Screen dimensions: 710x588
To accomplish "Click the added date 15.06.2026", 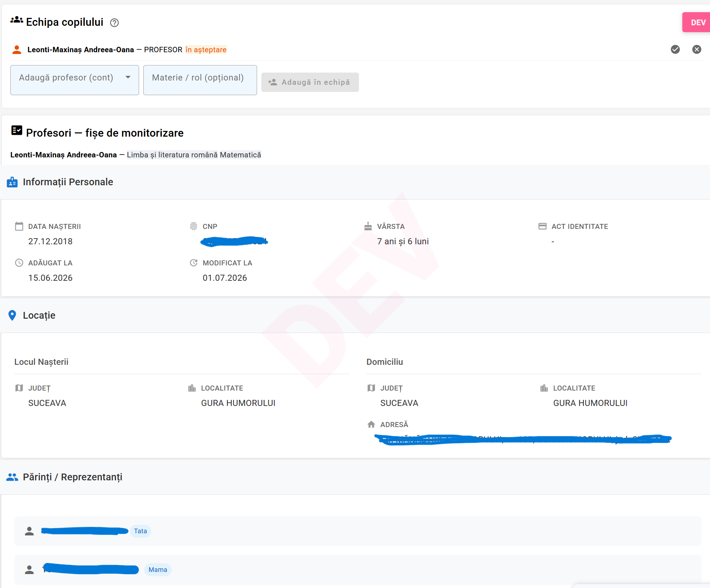I will point(50,278).
